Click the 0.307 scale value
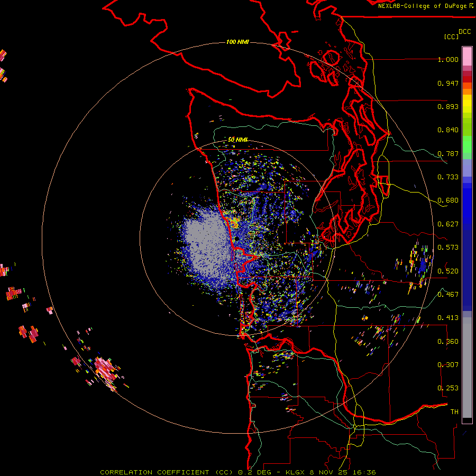 coord(448,364)
